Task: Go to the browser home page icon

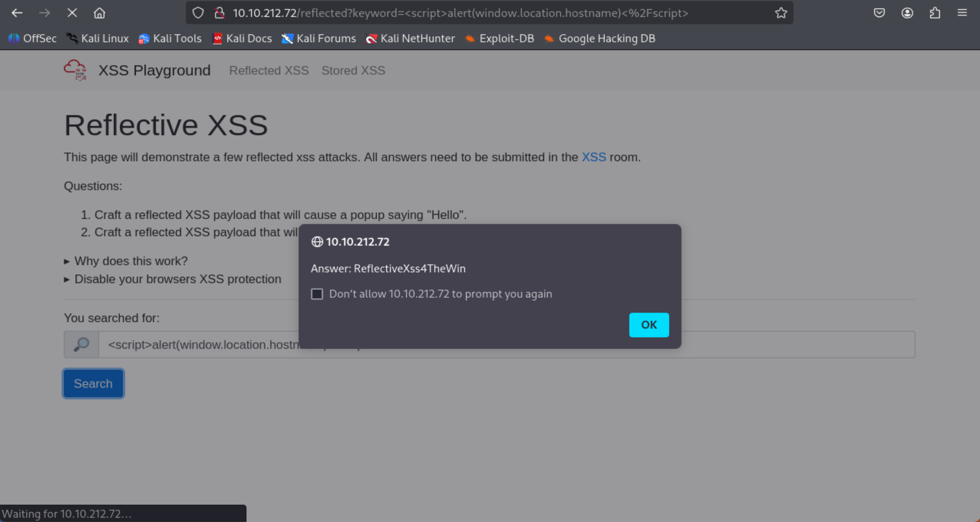Action: 99,13
